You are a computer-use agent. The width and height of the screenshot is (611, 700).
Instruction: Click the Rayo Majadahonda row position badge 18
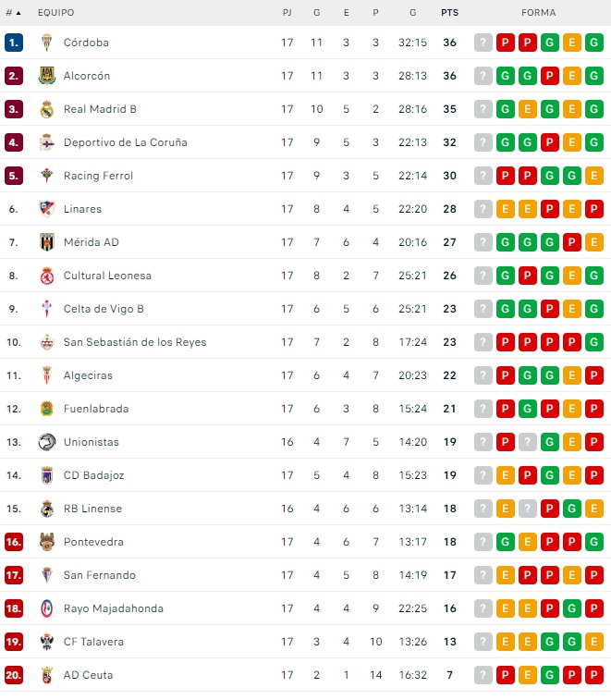pos(13,608)
